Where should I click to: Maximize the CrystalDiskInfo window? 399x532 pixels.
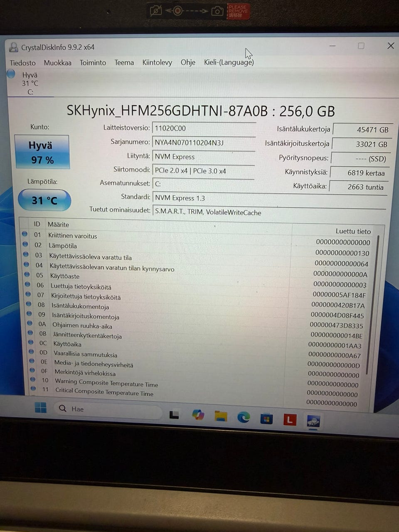tap(361, 46)
